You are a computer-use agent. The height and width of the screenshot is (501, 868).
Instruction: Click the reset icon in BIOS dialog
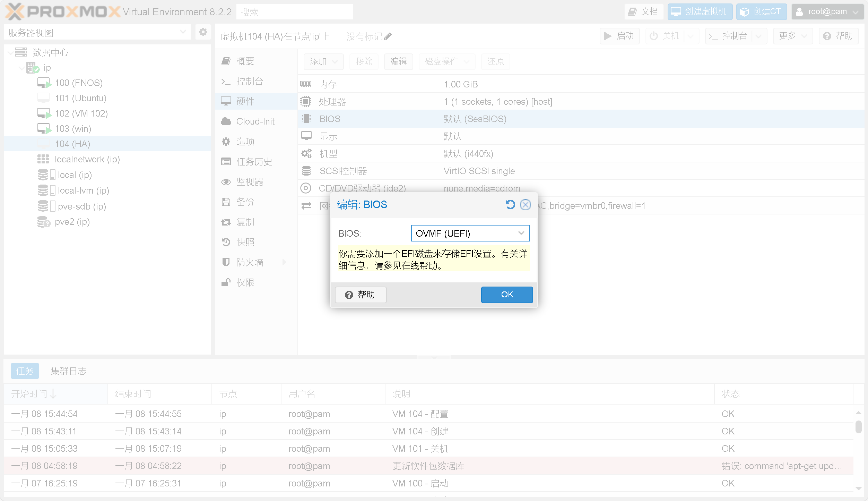(x=510, y=205)
